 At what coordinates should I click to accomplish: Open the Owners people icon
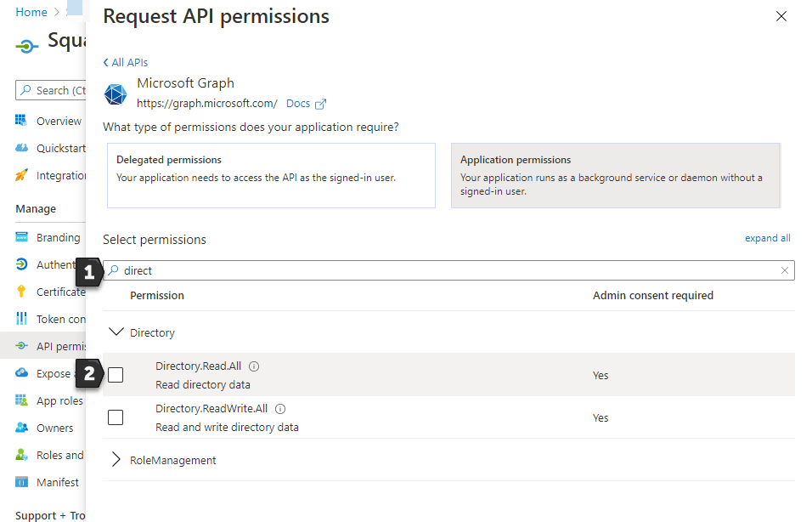coord(21,427)
